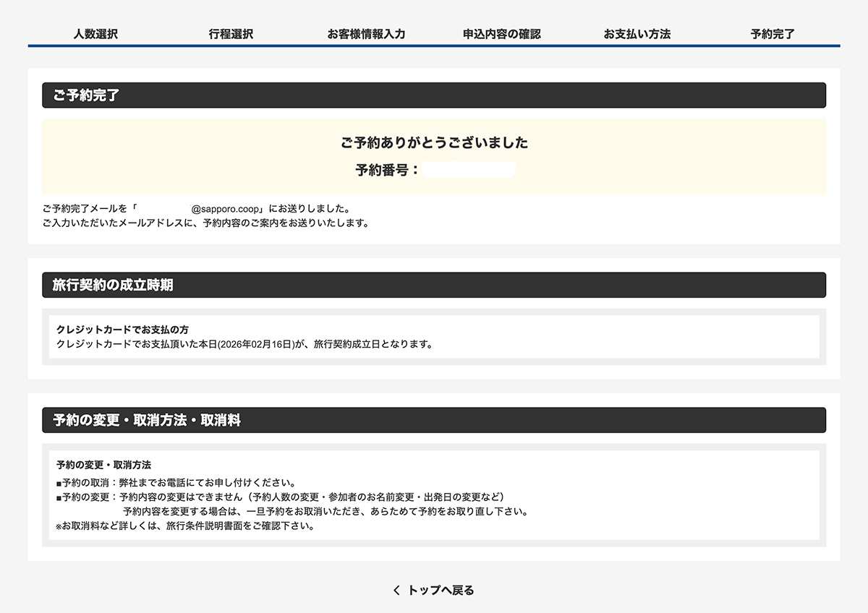
Task: Select the お客様情報入力 step
Action: [x=366, y=33]
